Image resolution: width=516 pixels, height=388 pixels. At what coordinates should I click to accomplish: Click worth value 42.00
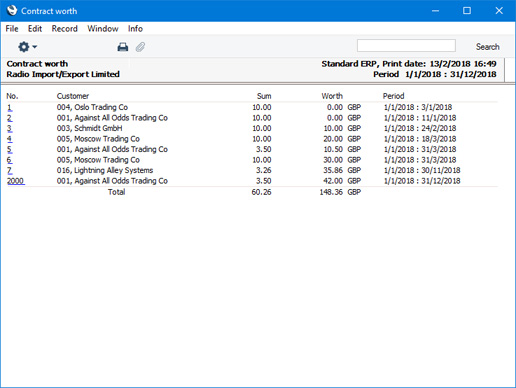tap(333, 181)
